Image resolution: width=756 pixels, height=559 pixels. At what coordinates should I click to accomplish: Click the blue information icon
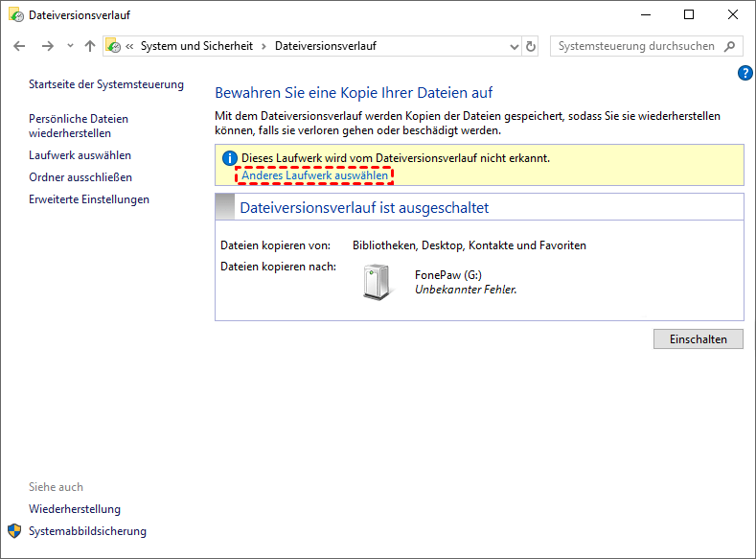point(229,158)
